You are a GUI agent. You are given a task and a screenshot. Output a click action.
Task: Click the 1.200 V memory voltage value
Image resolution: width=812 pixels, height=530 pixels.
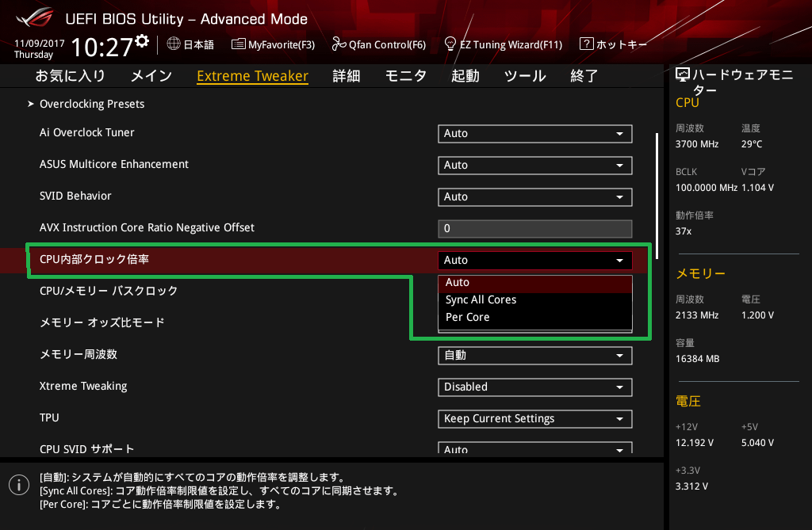pyautogui.click(x=757, y=315)
